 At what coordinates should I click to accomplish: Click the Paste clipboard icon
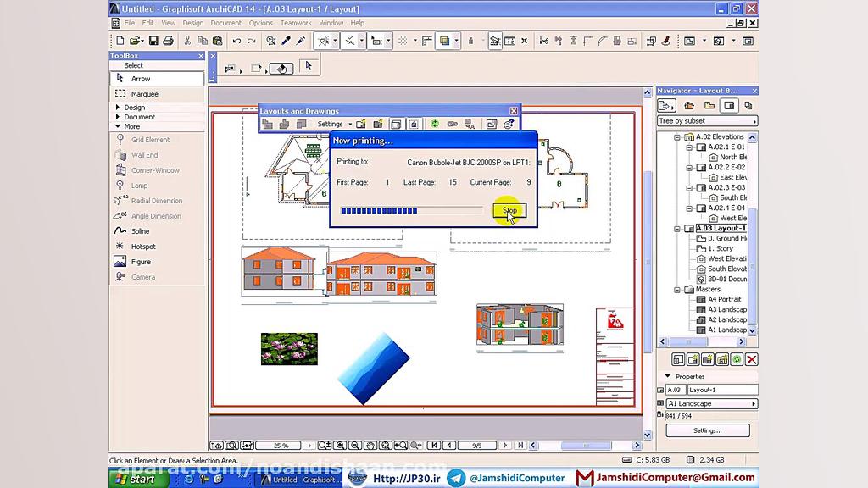click(x=218, y=41)
